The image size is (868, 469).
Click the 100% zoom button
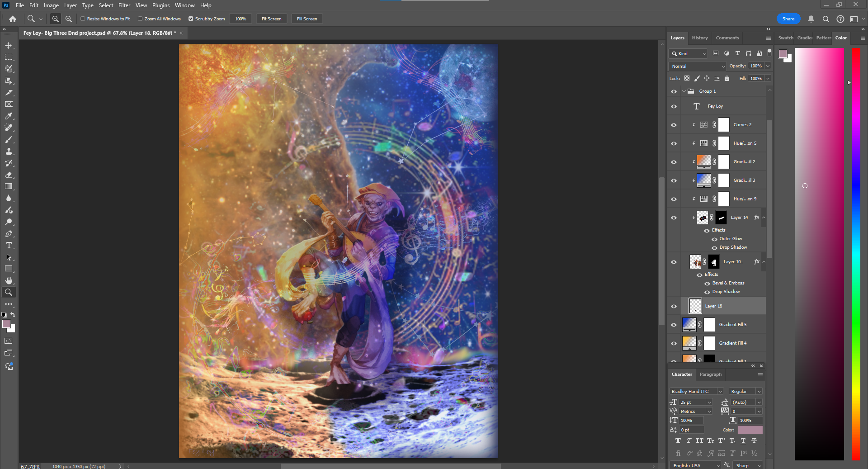[x=241, y=19]
